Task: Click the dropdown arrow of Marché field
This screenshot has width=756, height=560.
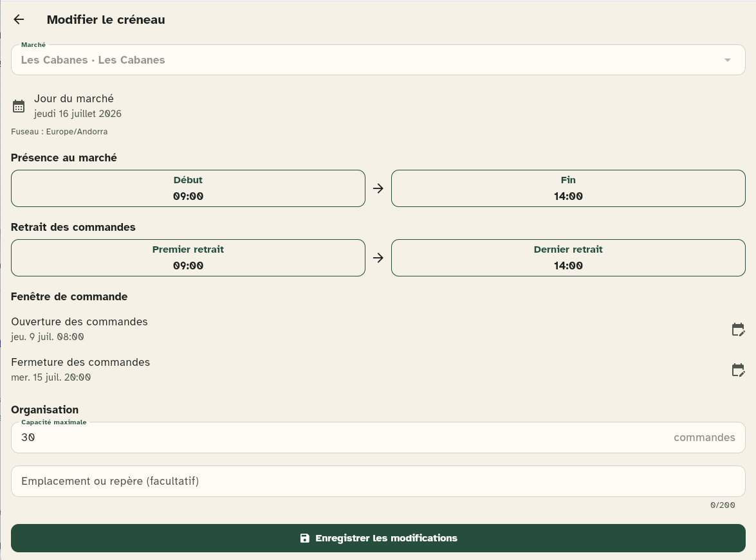Action: (x=728, y=60)
